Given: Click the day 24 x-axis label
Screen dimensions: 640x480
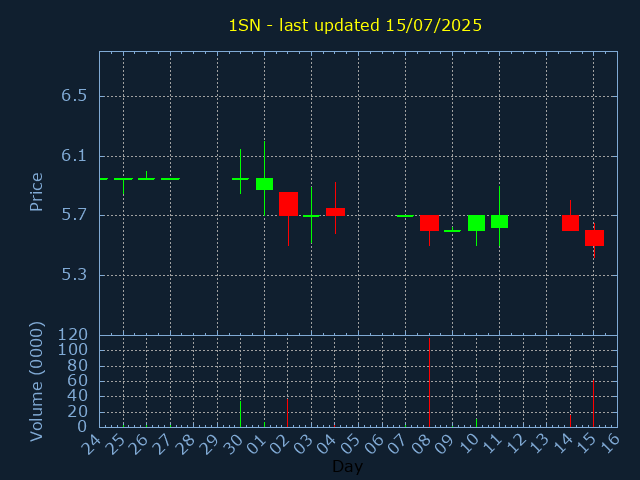Looking at the screenshot, I should (91, 444).
